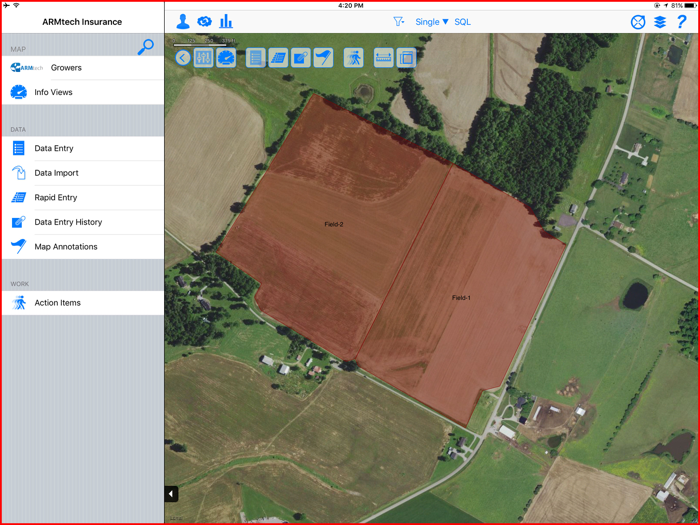Open Info Views in the sidebar

click(83, 92)
